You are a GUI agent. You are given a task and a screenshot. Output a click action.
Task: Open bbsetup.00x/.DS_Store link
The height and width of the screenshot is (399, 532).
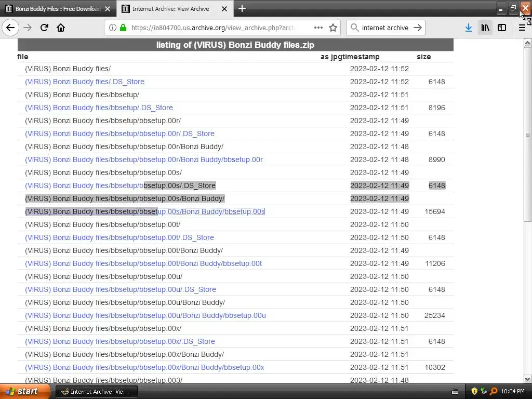120,341
